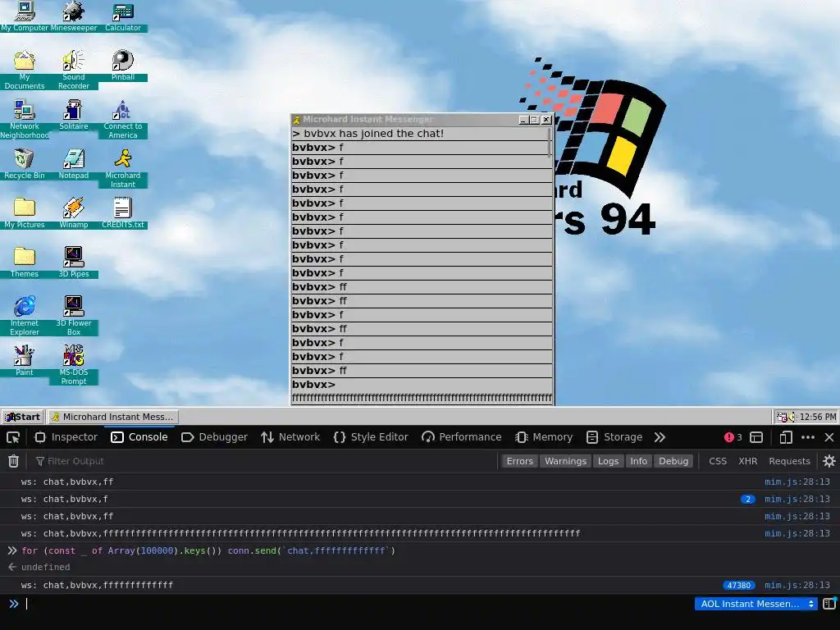Toggle Responsive Design Mode icon
This screenshot has width=840, height=630.
tap(786, 437)
